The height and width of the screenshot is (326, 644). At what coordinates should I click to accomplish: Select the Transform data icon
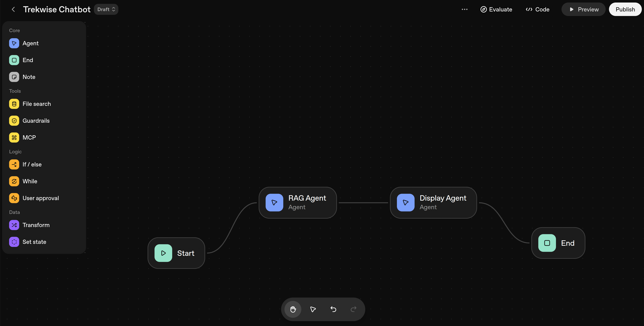point(14,225)
